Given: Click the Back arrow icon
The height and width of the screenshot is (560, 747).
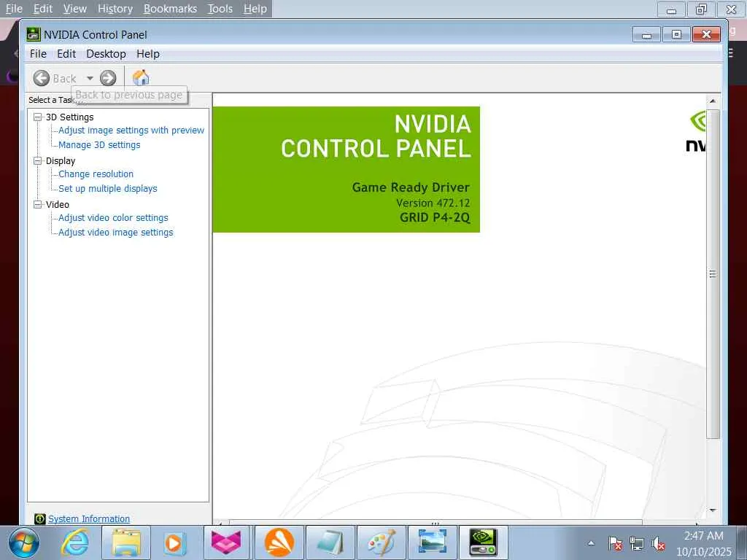Looking at the screenshot, I should 42,78.
